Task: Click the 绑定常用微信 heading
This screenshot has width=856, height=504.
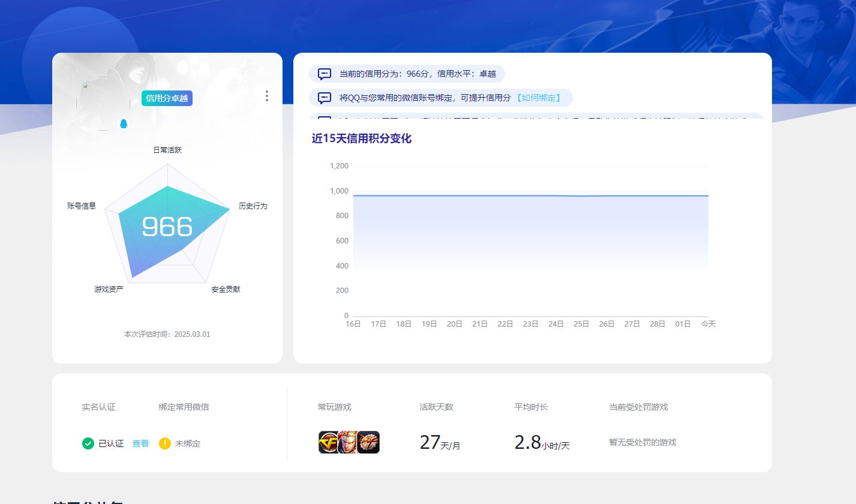Action: (184, 407)
